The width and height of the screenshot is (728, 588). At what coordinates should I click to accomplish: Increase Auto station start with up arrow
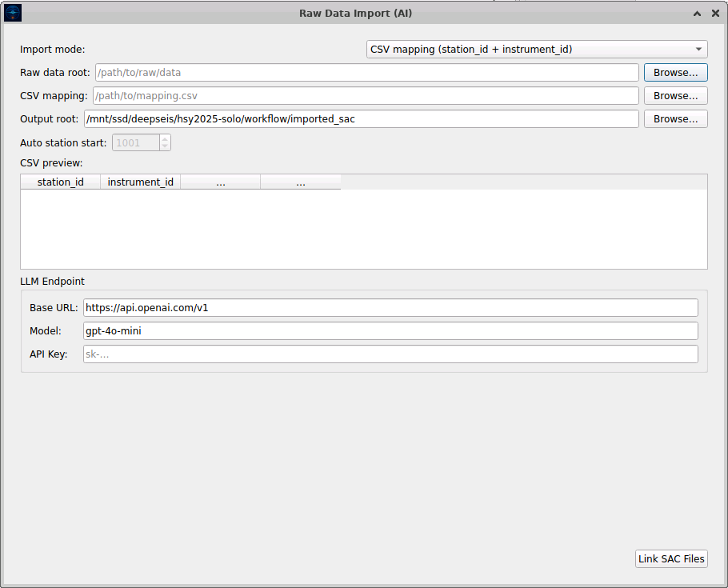pyautogui.click(x=165, y=139)
